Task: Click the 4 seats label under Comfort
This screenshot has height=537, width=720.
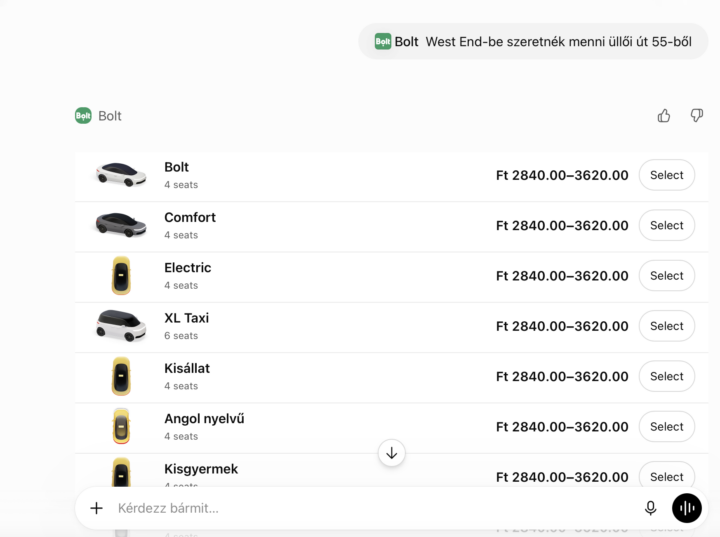Action: pos(181,235)
